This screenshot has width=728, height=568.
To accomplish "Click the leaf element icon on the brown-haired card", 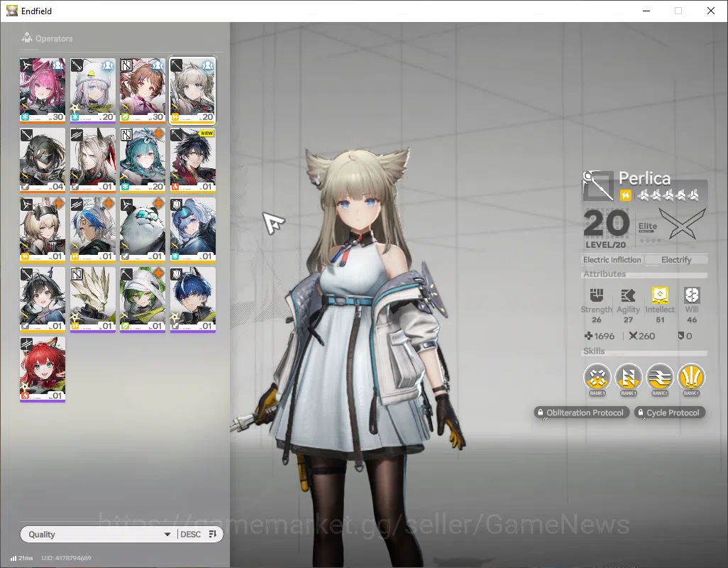I will click(x=124, y=117).
